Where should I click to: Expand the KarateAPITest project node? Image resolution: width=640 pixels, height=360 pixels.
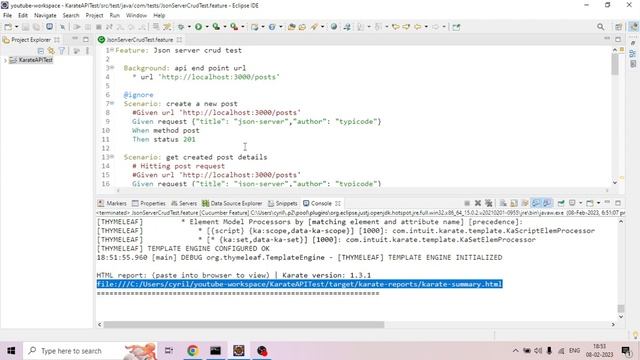(5, 60)
